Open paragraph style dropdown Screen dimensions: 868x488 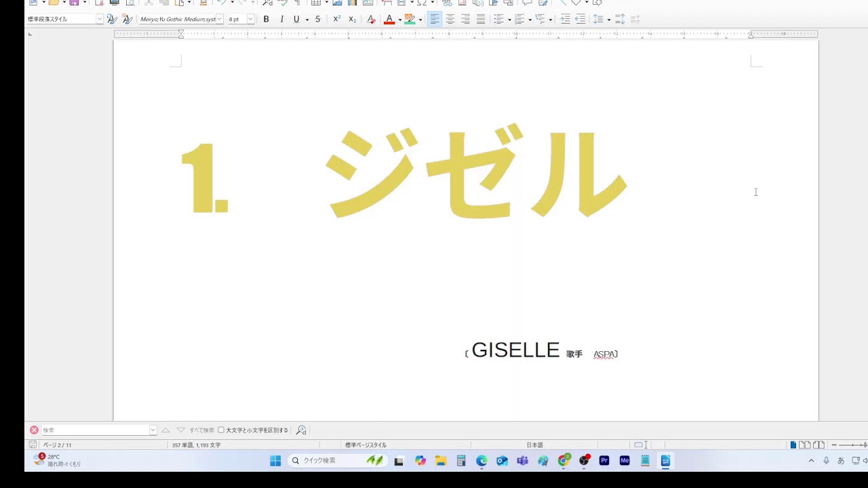pyautogui.click(x=99, y=19)
